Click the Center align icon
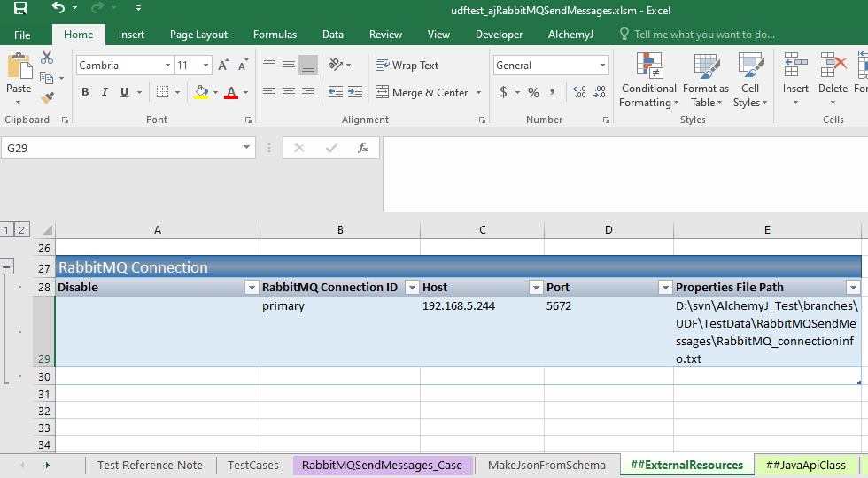This screenshot has height=478, width=868. tap(288, 92)
